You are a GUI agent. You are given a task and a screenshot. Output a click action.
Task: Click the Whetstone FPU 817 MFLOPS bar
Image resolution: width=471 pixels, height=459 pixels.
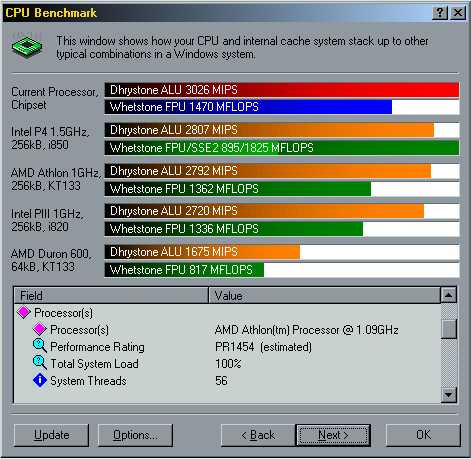[x=184, y=270]
